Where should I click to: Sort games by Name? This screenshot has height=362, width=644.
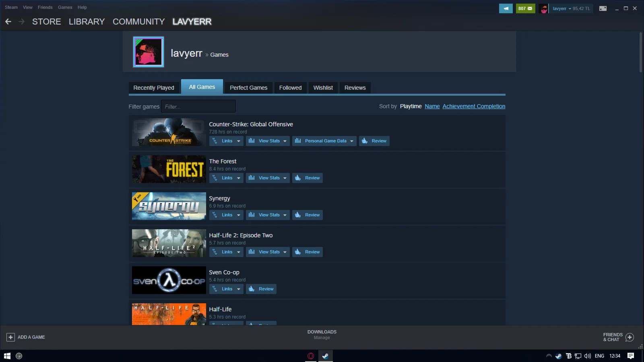[x=432, y=106]
